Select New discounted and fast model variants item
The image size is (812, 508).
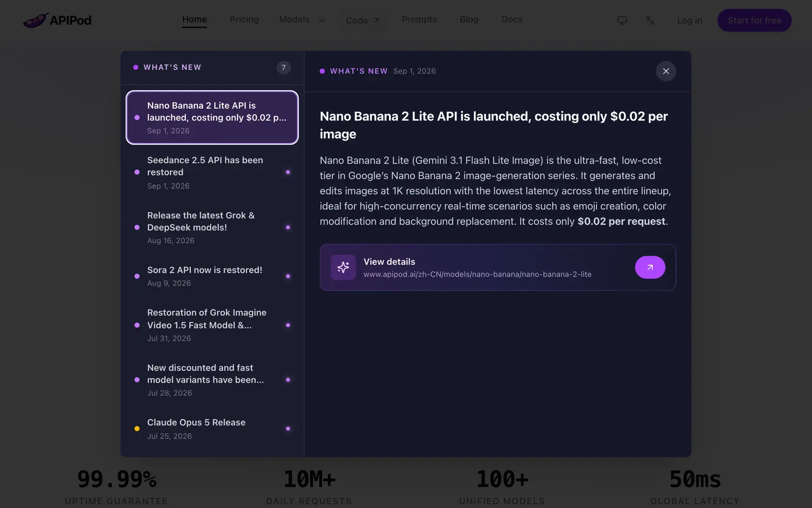pos(212,379)
